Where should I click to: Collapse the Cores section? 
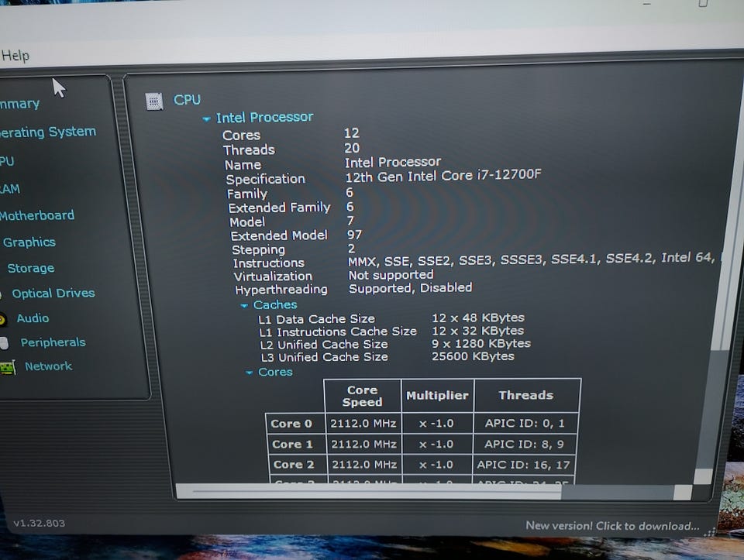[x=250, y=373]
